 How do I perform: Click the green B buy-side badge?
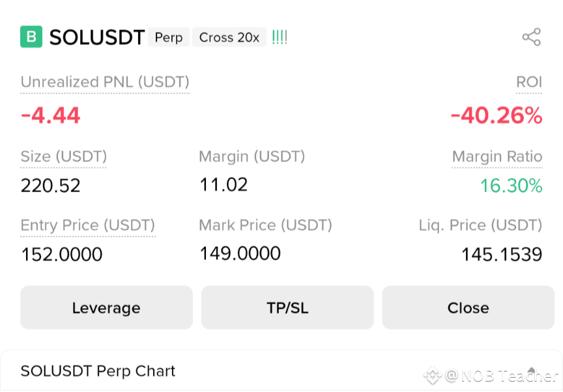(31, 36)
